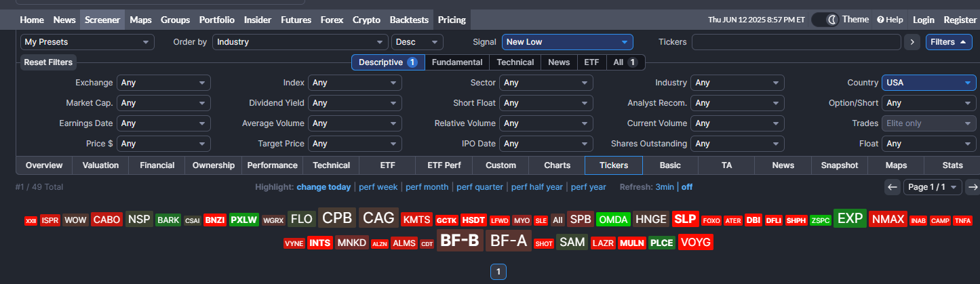Switch to the Valuation view tab
Image resolution: width=980 pixels, height=284 pixels.
coord(100,165)
